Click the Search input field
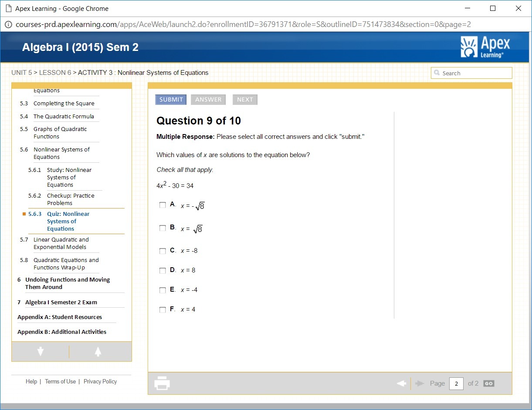The height and width of the screenshot is (410, 532). point(471,73)
